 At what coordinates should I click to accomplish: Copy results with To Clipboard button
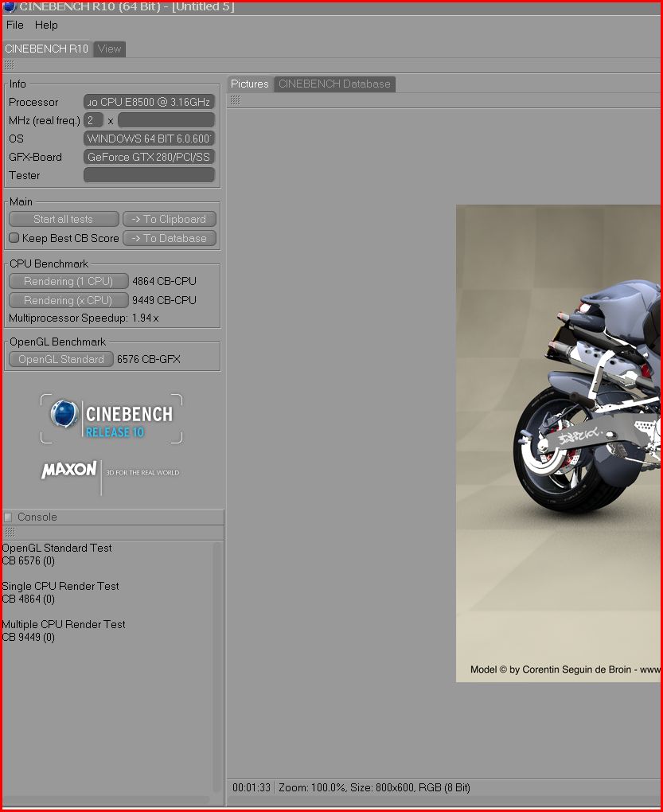click(x=170, y=219)
